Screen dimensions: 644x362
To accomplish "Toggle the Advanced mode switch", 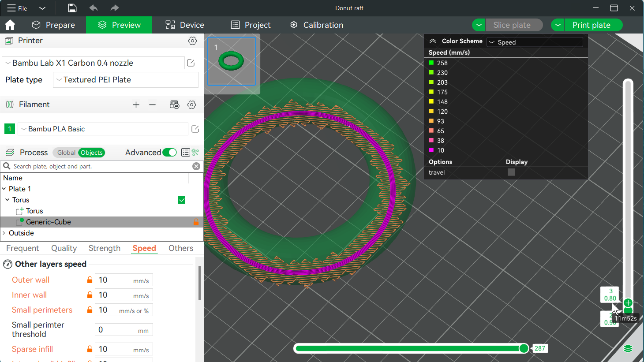I will (x=169, y=153).
